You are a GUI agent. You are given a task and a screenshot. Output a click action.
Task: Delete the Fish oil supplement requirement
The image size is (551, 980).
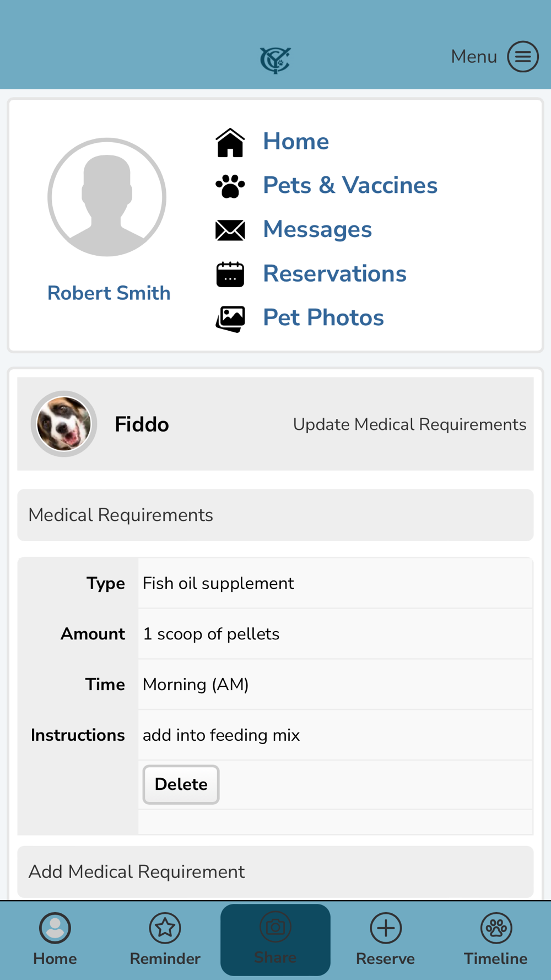(x=181, y=784)
